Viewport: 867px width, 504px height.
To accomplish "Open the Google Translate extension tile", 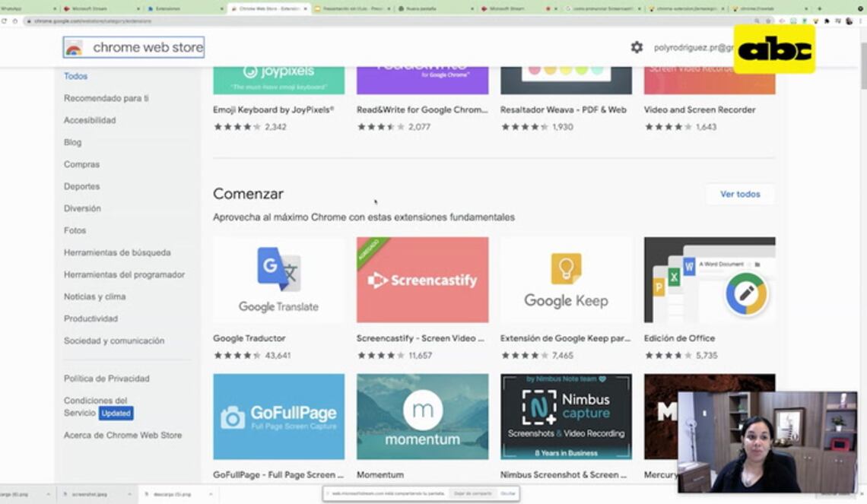I will (278, 280).
